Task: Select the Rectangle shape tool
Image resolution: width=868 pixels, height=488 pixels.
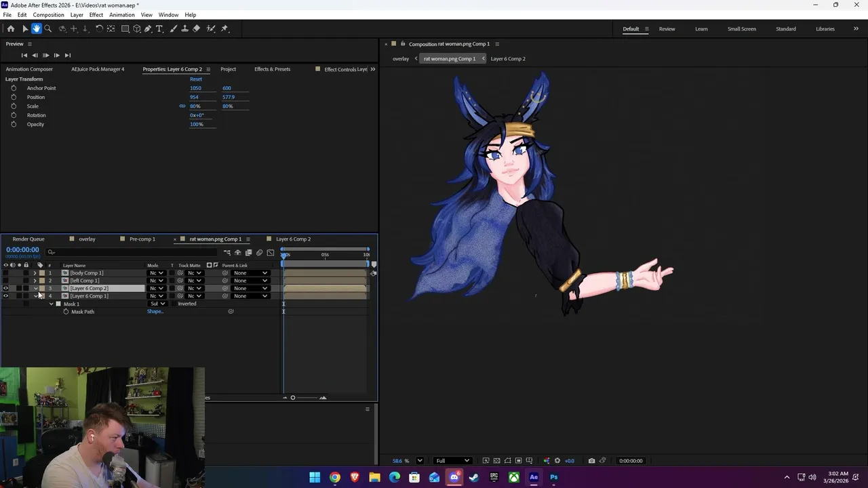Action: coord(125,28)
